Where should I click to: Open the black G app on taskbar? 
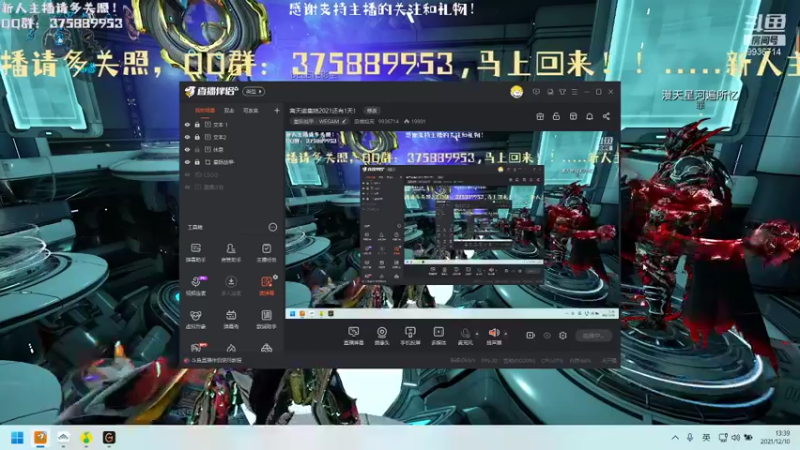tap(109, 438)
